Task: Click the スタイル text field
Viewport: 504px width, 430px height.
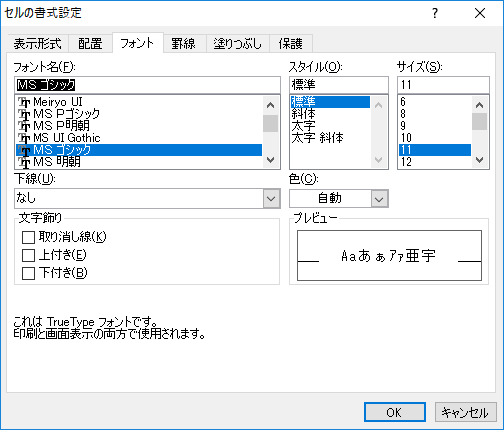Action: pyautogui.click(x=339, y=85)
